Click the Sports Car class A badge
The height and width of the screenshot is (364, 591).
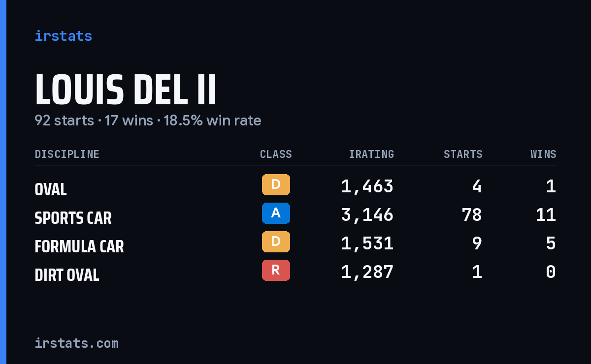(x=276, y=213)
